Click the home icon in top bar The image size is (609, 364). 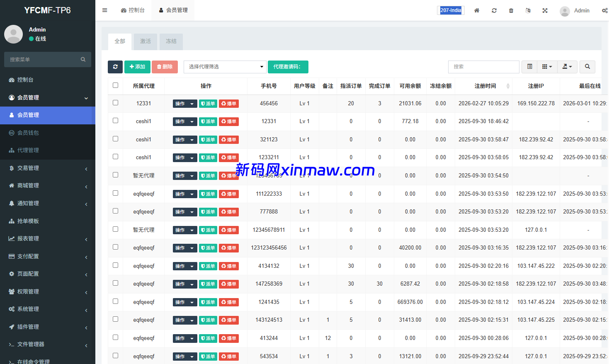click(477, 10)
